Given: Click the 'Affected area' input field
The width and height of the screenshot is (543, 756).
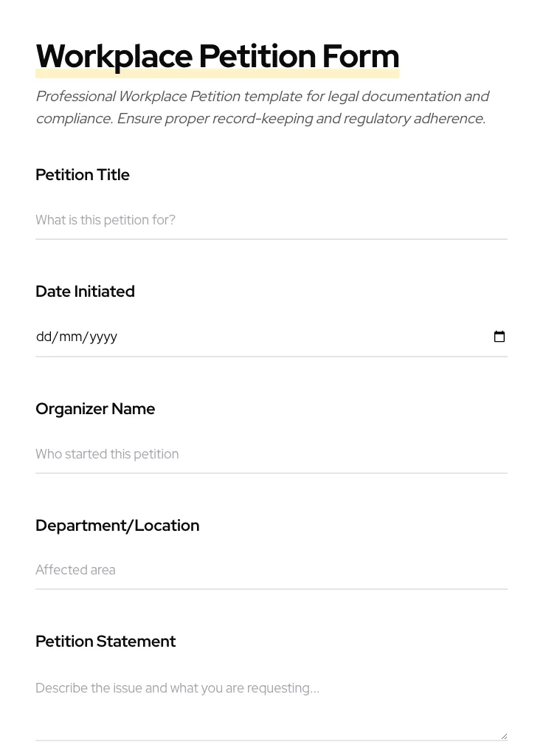Looking at the screenshot, I should coord(75,570).
